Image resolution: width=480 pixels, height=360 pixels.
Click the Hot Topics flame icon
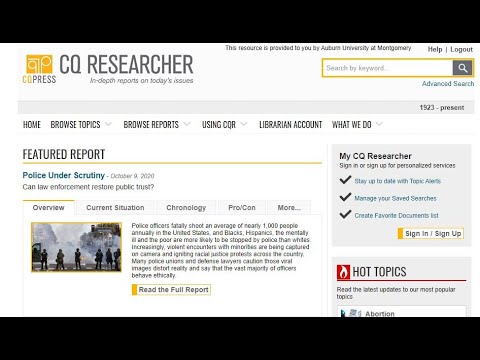[343, 272]
